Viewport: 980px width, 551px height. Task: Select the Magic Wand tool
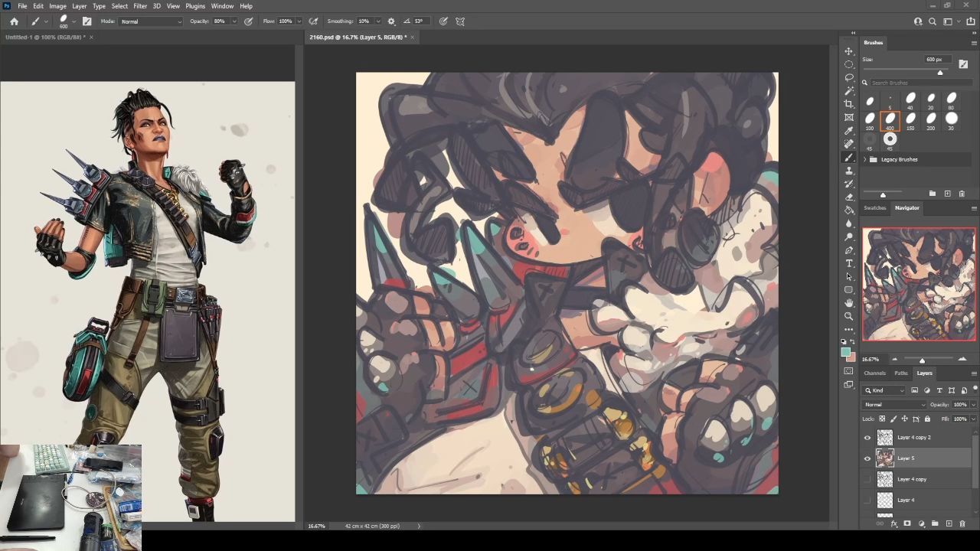click(849, 90)
